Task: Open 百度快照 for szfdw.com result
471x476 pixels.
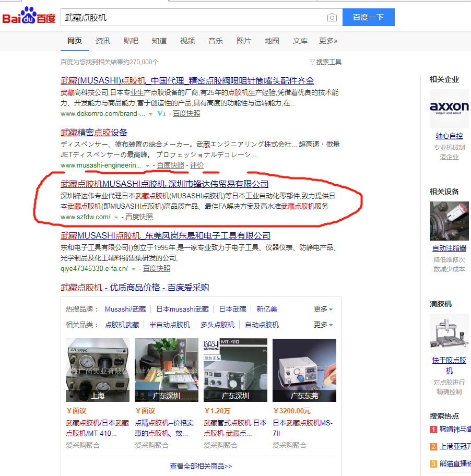Action: point(139,217)
